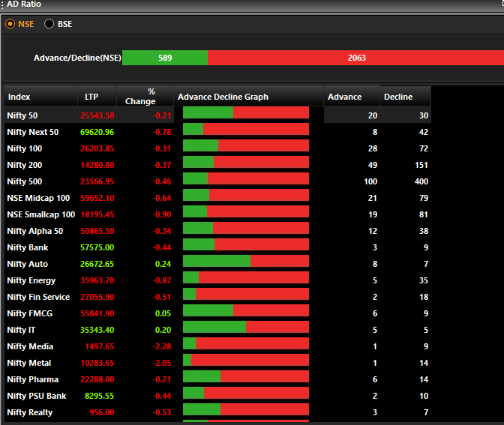Click the -0.90 percent change value
Image resolution: width=504 pixels, height=425 pixels.
click(x=162, y=214)
